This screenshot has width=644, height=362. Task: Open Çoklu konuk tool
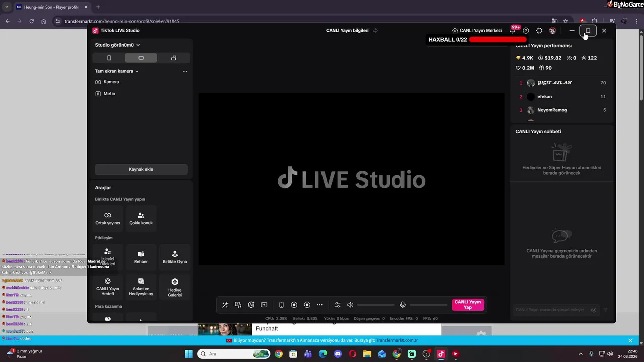141,219
